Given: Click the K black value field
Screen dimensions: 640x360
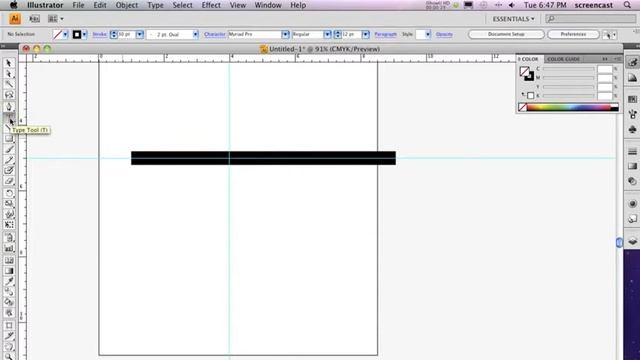Looking at the screenshot, I should pos(604,96).
